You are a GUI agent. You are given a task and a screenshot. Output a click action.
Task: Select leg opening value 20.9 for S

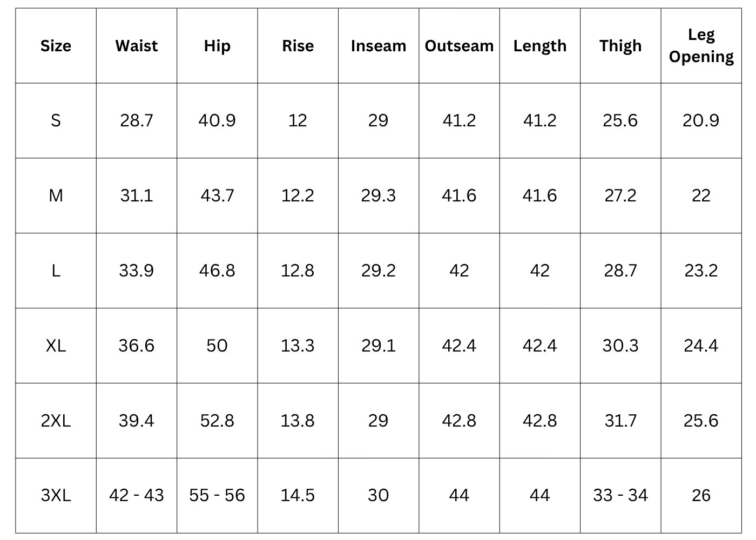point(701,120)
